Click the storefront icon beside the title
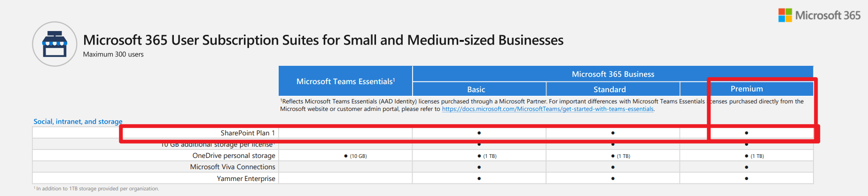Image resolution: width=868 pixels, height=196 pixels. (55, 44)
